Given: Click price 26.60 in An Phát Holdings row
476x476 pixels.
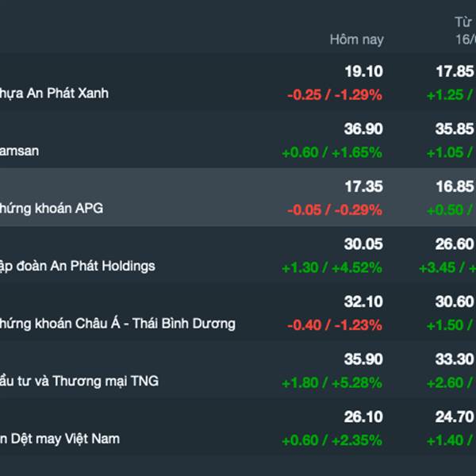Looking at the screenshot, I should (455, 244).
